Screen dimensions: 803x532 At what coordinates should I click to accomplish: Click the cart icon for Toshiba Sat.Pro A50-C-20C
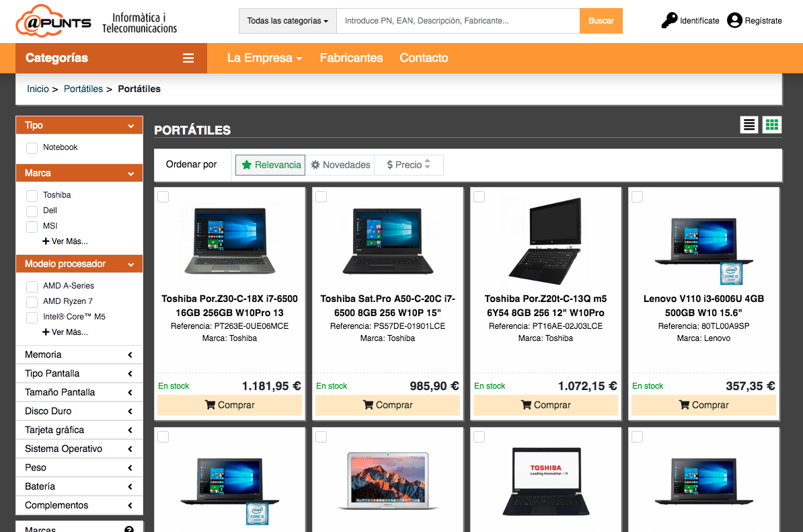pyautogui.click(x=369, y=404)
